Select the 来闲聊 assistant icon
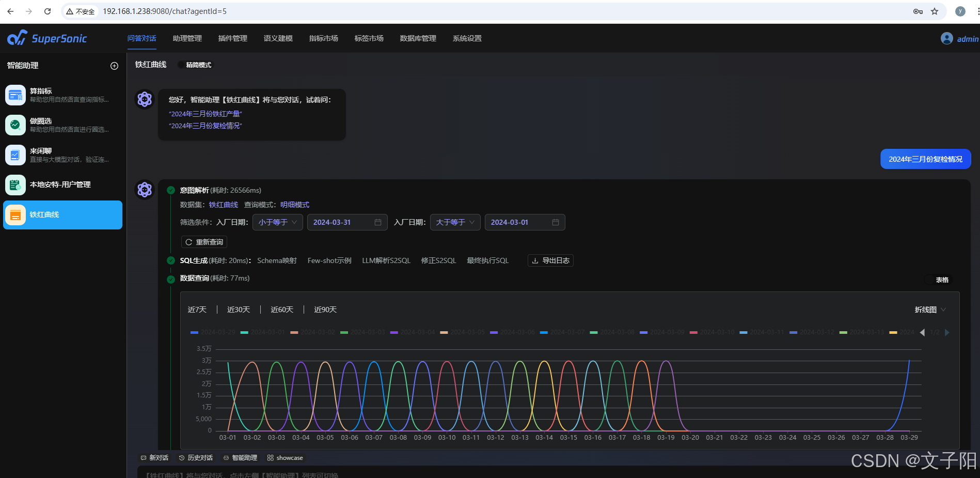Viewport: 980px width, 478px height. click(15, 155)
